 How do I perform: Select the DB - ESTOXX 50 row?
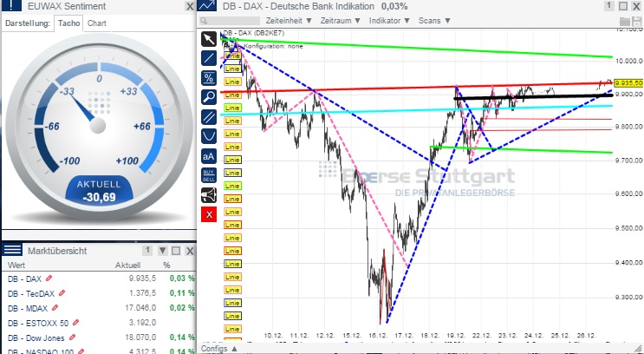pos(99,323)
